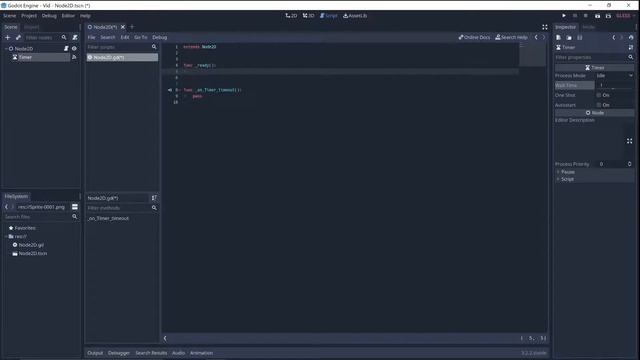640x360 pixels.
Task: Open the Help menu
Action: (85, 16)
